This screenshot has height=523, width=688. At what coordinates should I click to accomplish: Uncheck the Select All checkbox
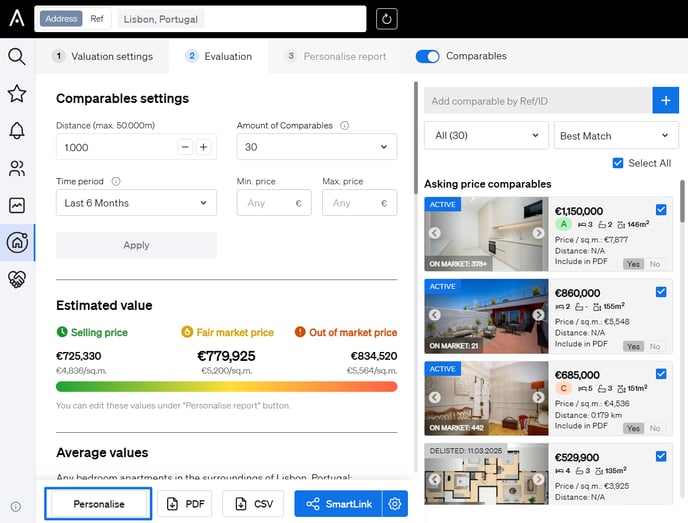coord(617,163)
